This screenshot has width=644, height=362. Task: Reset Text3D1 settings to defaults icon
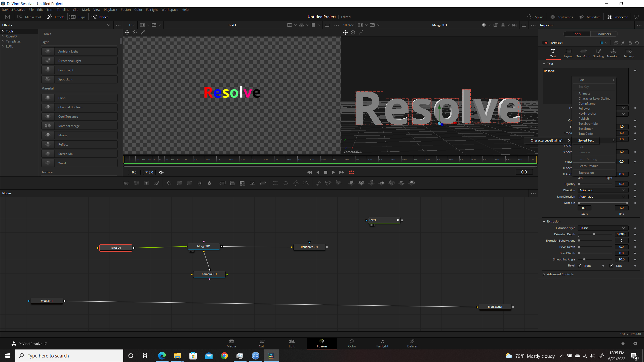(637, 43)
